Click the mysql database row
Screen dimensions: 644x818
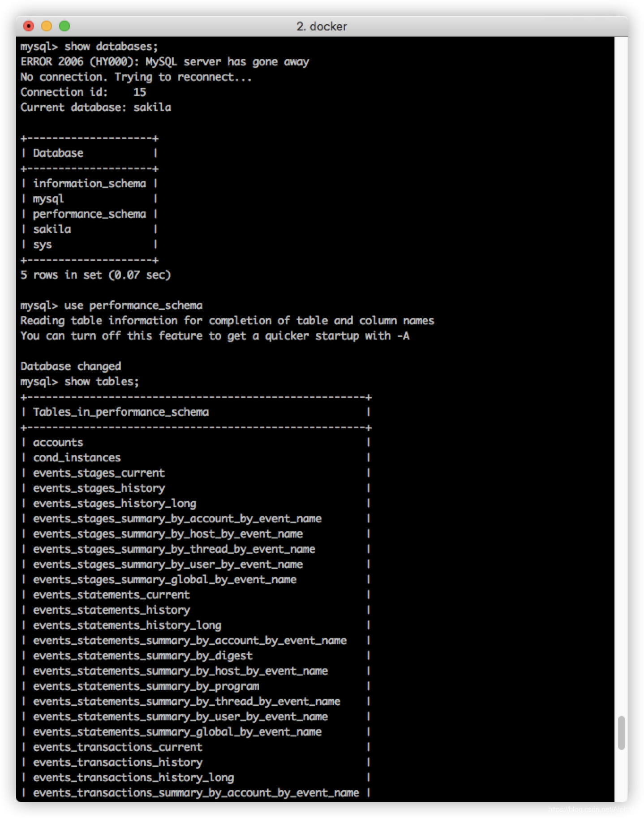pos(90,199)
